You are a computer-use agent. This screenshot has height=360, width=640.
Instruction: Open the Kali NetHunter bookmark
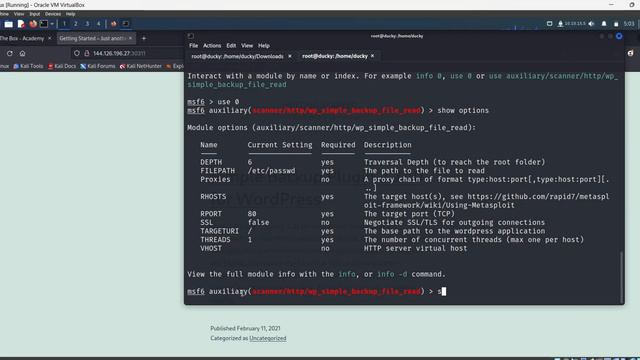(x=141, y=66)
